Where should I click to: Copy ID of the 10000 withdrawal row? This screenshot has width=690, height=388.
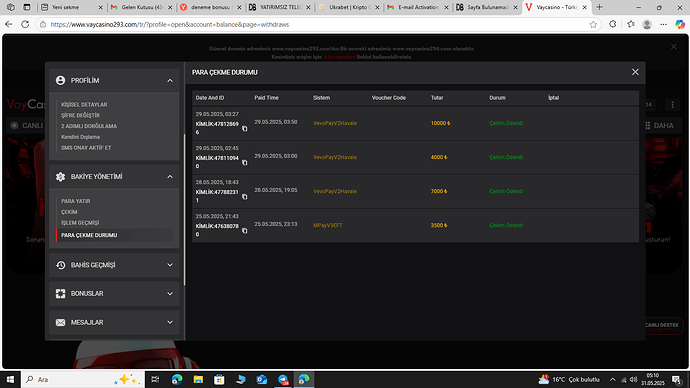coord(245,128)
